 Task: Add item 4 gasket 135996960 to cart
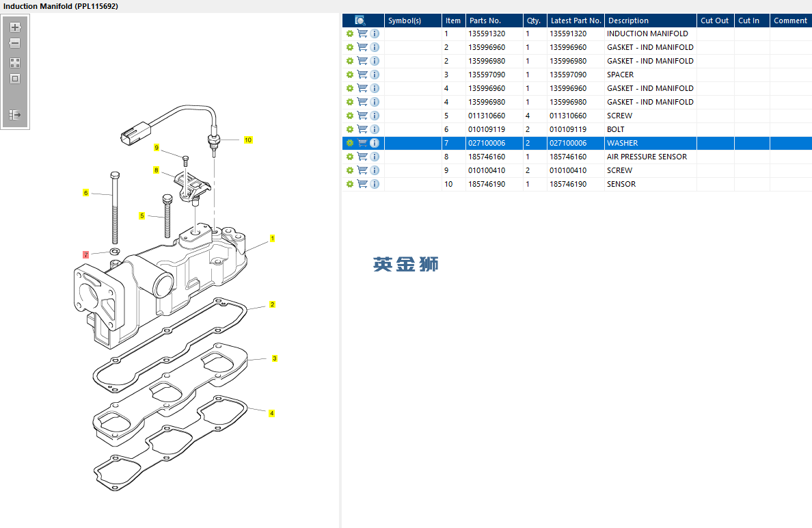tap(362, 88)
